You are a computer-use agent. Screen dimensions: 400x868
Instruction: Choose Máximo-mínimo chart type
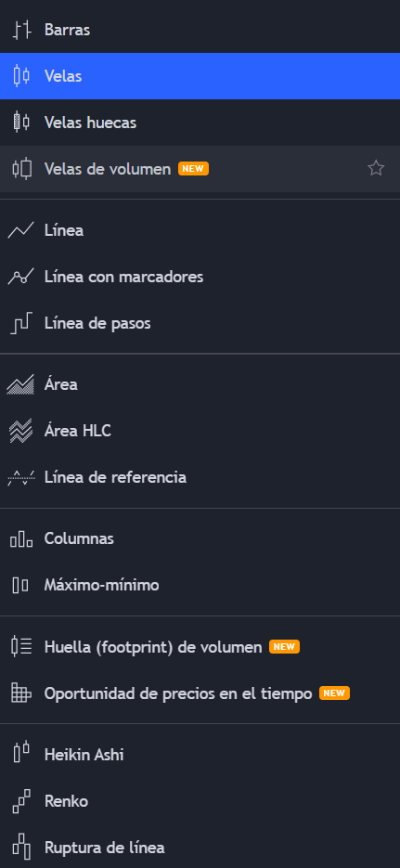pos(200,585)
